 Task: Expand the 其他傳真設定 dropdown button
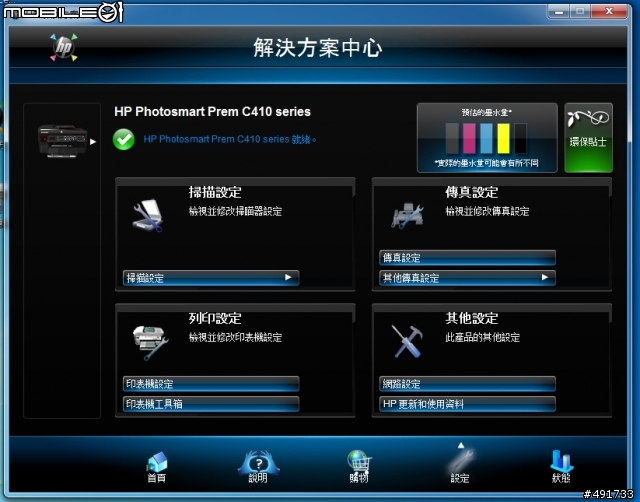point(467,278)
